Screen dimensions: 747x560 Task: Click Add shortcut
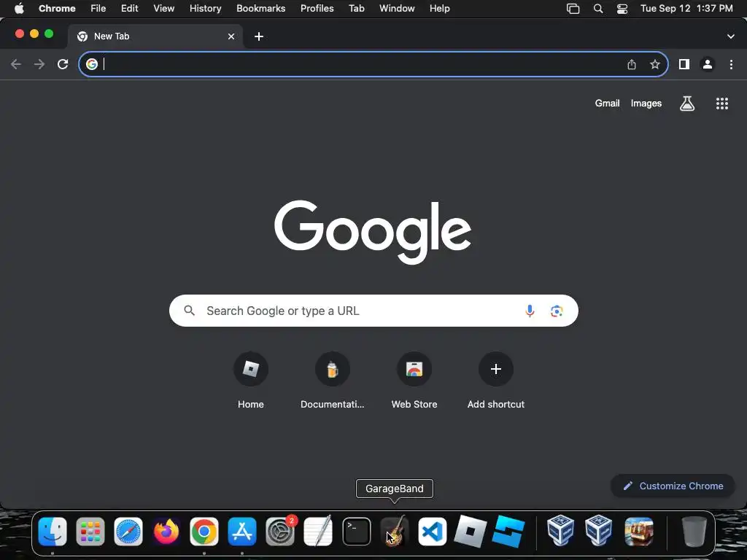click(x=496, y=381)
